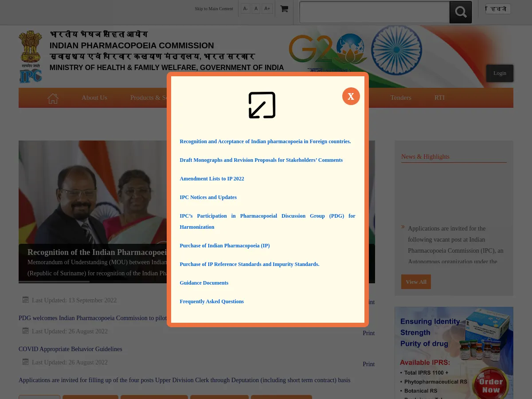Go to home via the house icon
The width and height of the screenshot is (532, 399).
click(53, 98)
